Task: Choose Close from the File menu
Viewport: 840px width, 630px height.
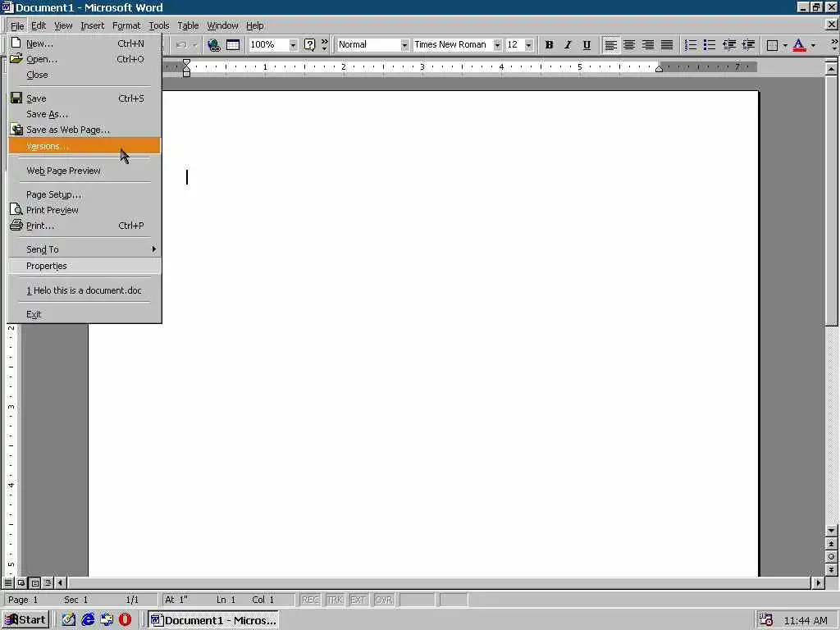Action: [84, 75]
